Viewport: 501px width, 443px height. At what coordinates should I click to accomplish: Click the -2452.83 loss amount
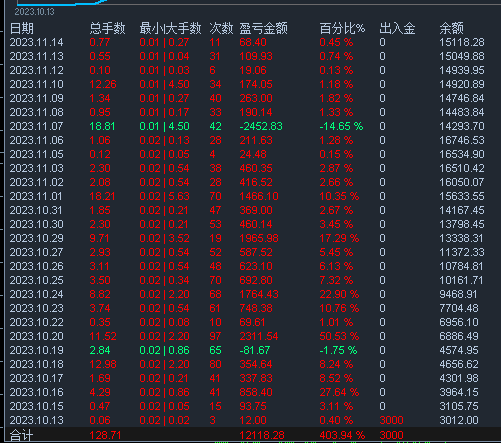click(261, 126)
